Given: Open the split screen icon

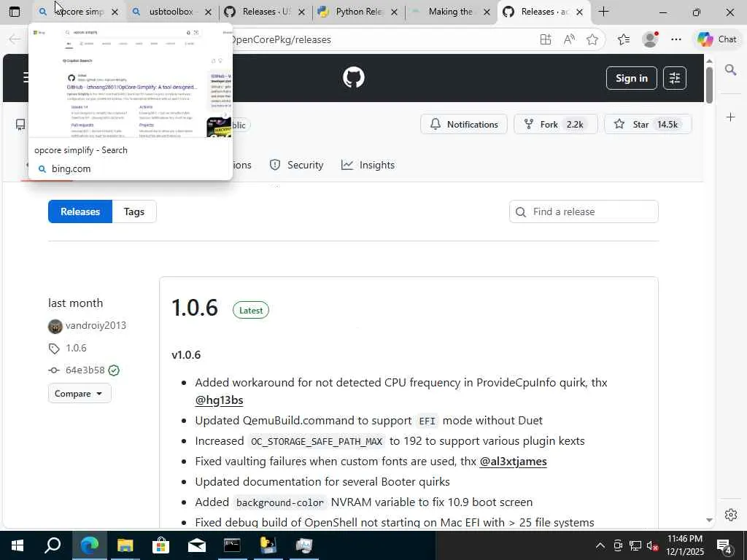Looking at the screenshot, I should click(546, 39).
